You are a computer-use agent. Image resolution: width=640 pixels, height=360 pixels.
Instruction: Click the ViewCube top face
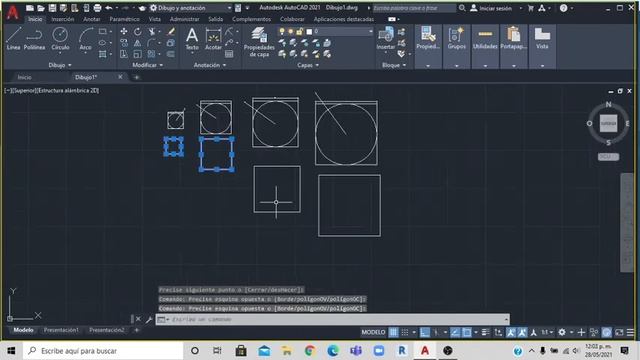coord(608,123)
